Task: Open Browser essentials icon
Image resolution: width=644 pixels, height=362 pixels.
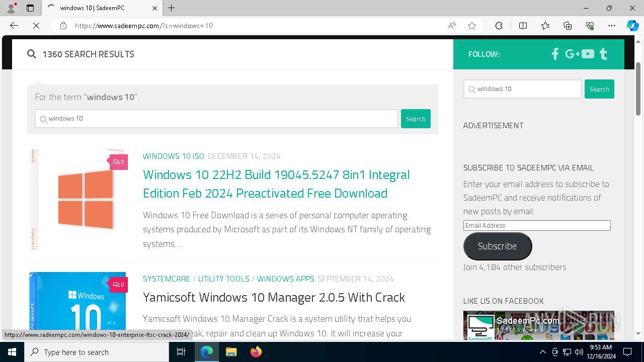Action: coord(590,26)
